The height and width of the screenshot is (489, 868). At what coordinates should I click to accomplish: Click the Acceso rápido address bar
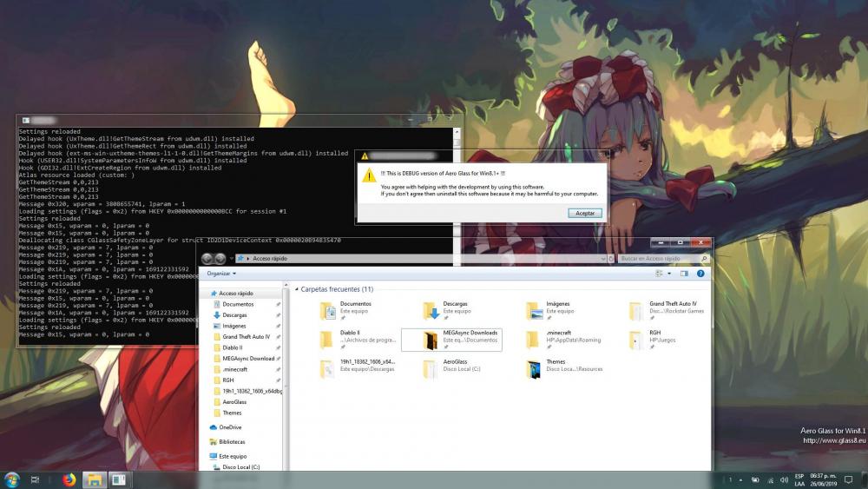(418, 259)
